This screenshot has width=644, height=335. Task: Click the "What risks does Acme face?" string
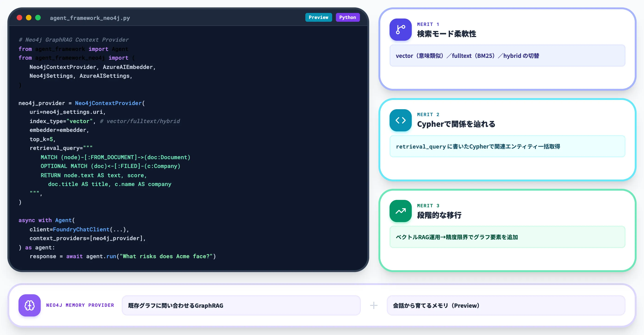pos(166,256)
